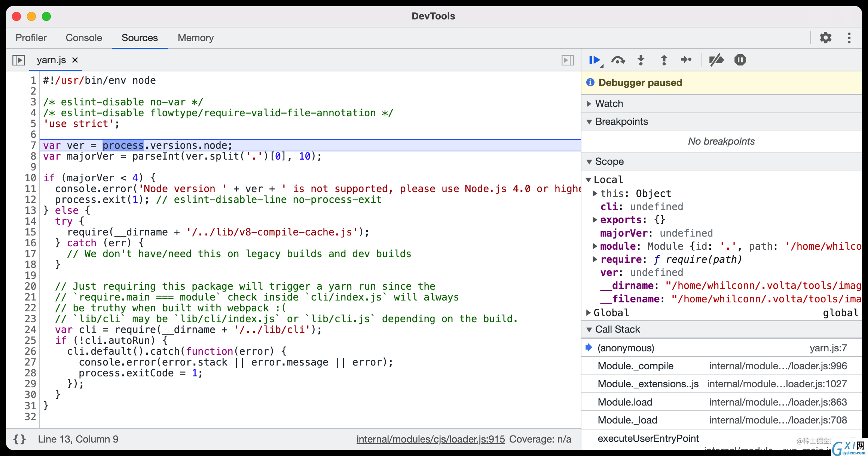Click the __dirname scope variable
The height and width of the screenshot is (456, 868).
pyautogui.click(x=731, y=286)
